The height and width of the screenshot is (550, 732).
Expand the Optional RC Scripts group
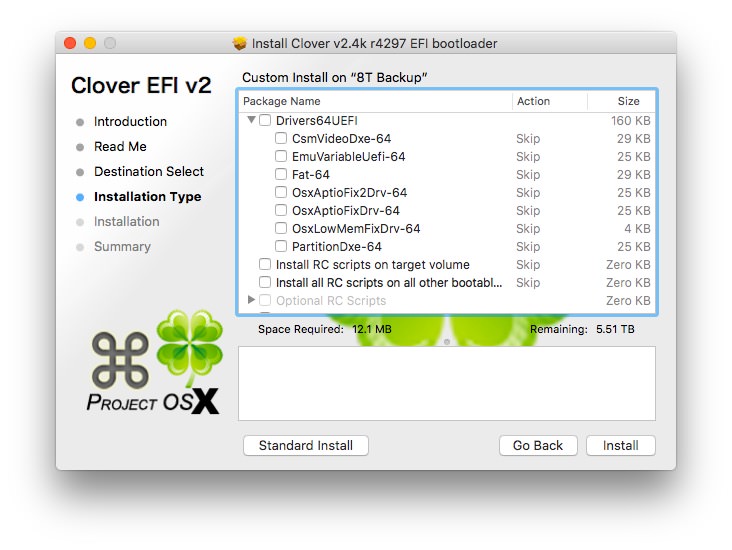pyautogui.click(x=251, y=300)
